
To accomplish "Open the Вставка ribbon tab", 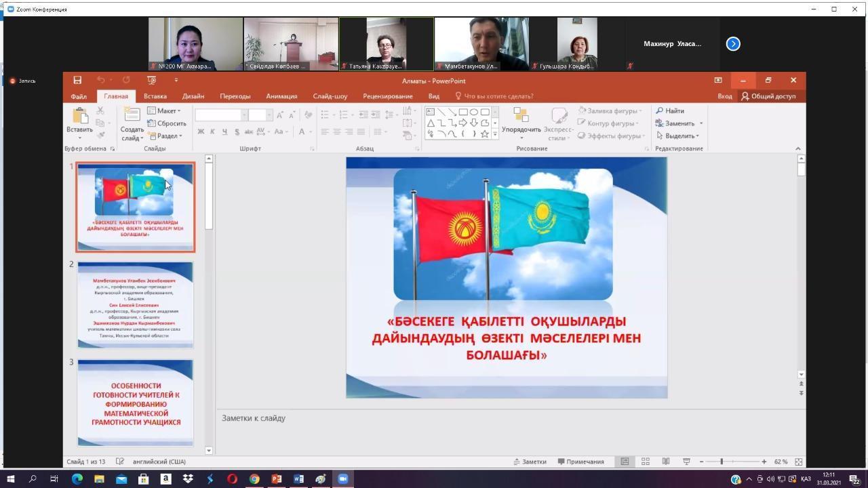I will (155, 96).
